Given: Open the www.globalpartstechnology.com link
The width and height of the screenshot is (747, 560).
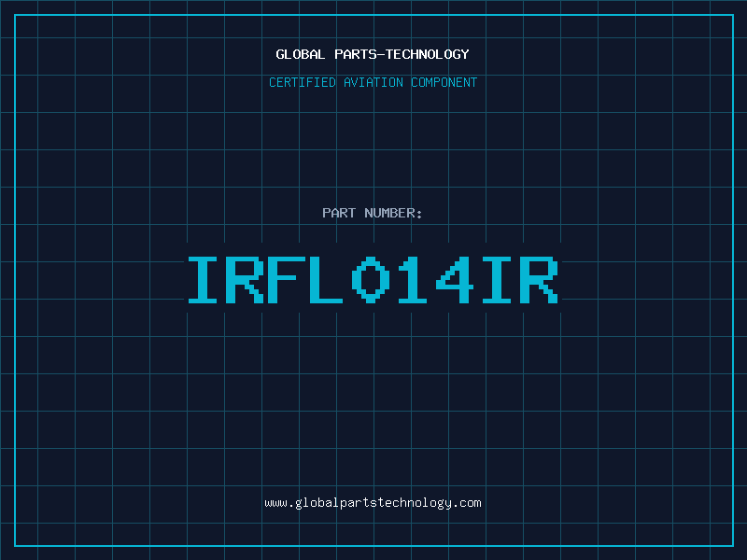Looking at the screenshot, I should [373, 503].
